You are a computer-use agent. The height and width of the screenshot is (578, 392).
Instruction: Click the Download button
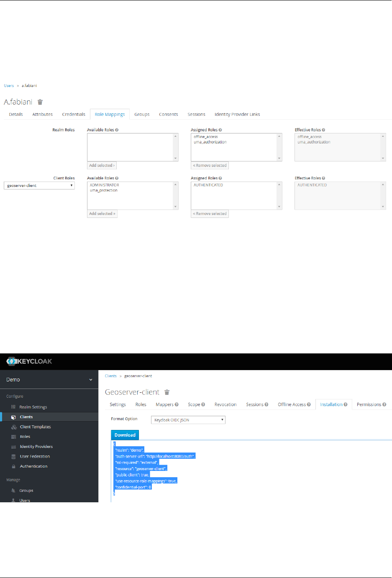tap(125, 435)
